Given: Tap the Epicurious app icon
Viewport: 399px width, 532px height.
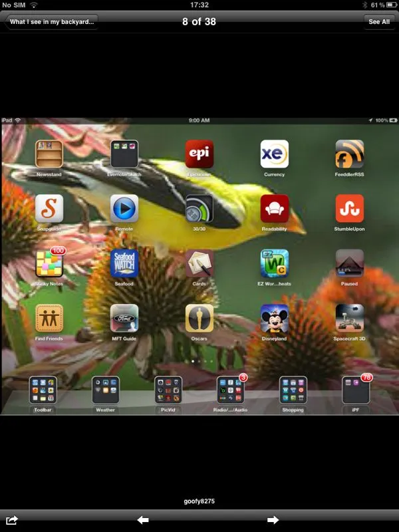Looking at the screenshot, I should [x=199, y=154].
